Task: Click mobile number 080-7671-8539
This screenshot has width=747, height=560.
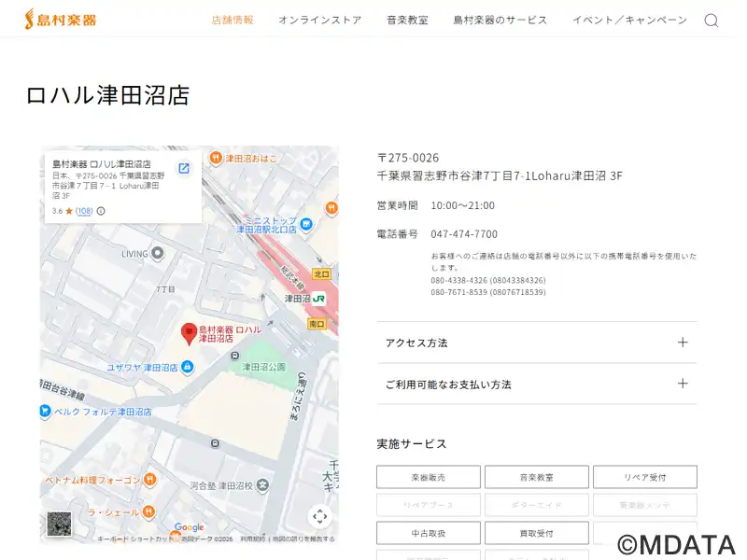Action: click(488, 292)
